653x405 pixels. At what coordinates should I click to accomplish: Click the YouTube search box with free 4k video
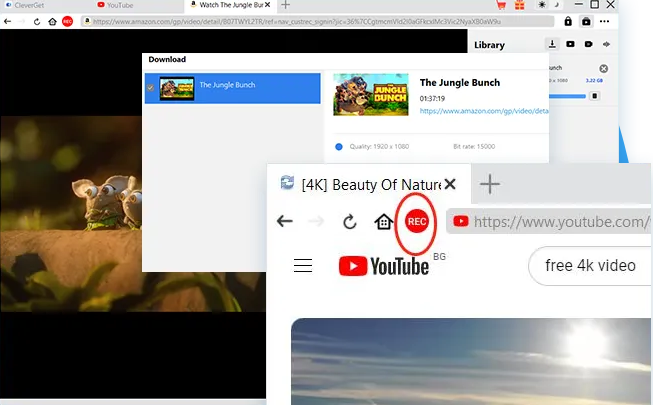[x=590, y=266]
